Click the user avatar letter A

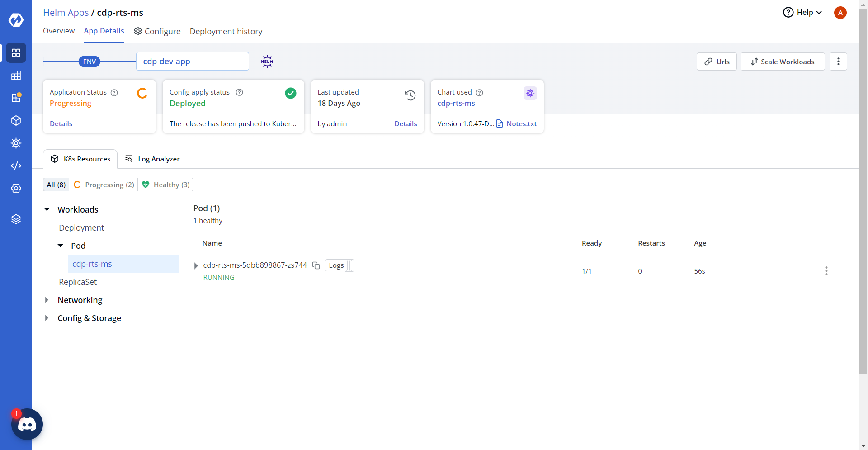pos(840,13)
